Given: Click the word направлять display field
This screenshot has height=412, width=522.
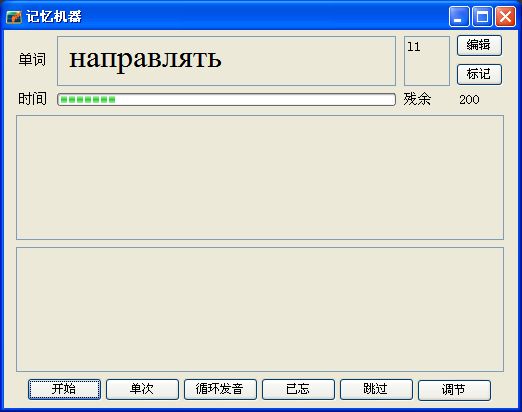Looking at the screenshot, I should coord(226,61).
